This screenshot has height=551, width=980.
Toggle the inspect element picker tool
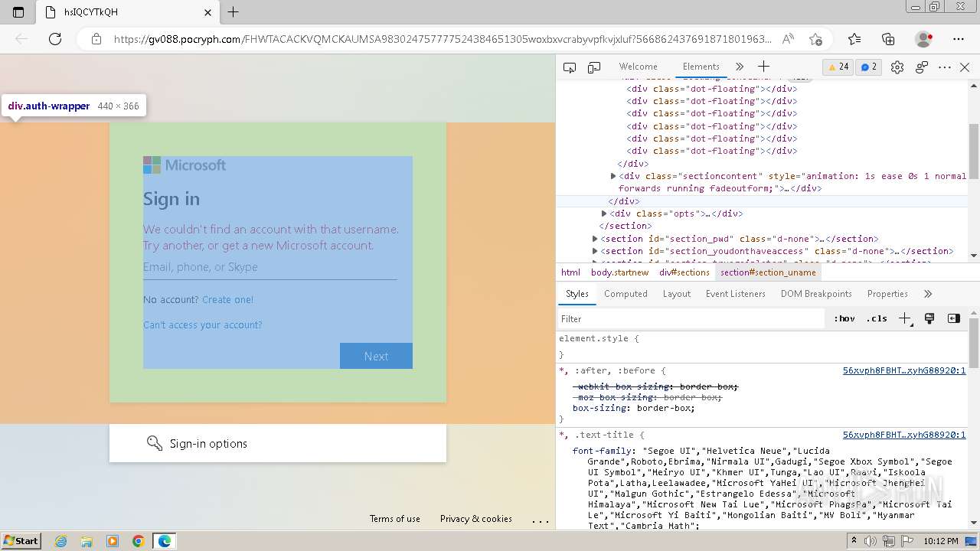click(570, 67)
